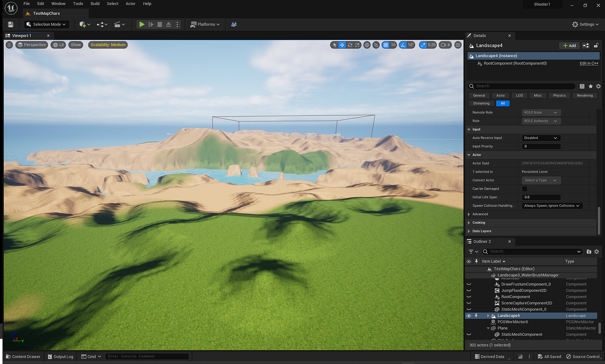This screenshot has height=364, width=605.
Task: Open the Auto Receive Input dropdown set to Disabled
Action: [x=541, y=138]
